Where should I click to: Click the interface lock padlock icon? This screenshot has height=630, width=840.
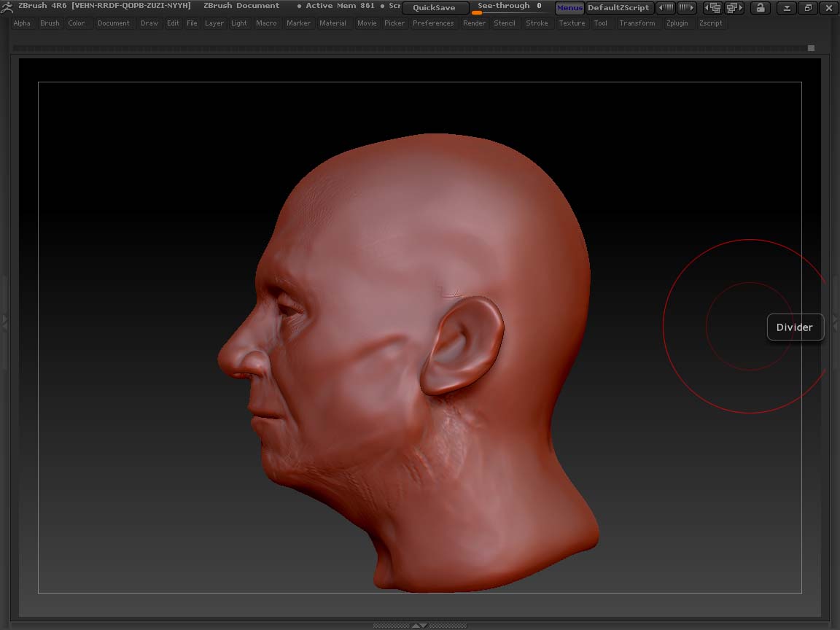click(761, 7)
